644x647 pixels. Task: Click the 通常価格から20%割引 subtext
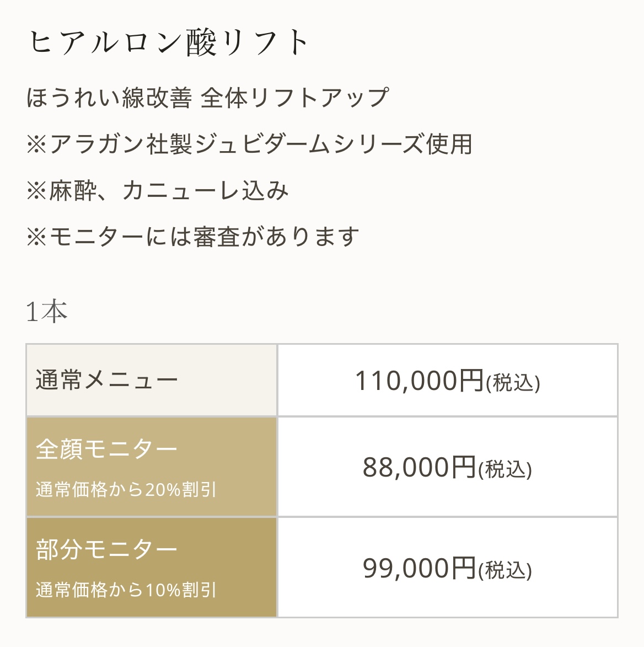pyautogui.click(x=126, y=489)
